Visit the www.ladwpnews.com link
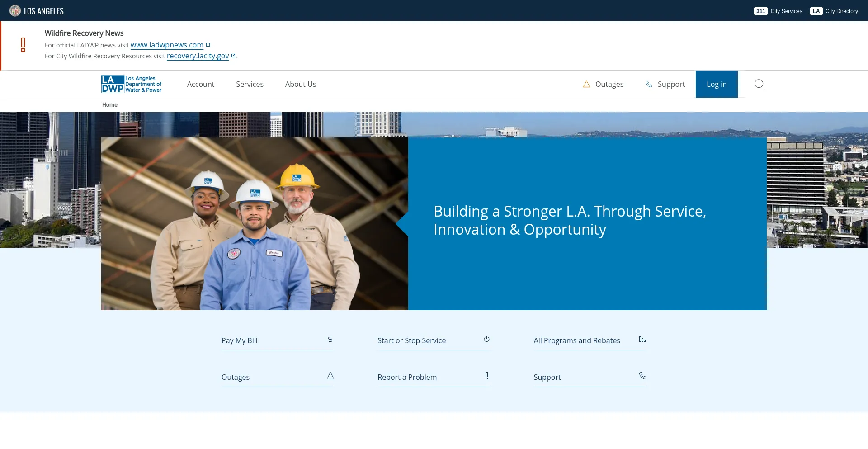 pos(167,45)
